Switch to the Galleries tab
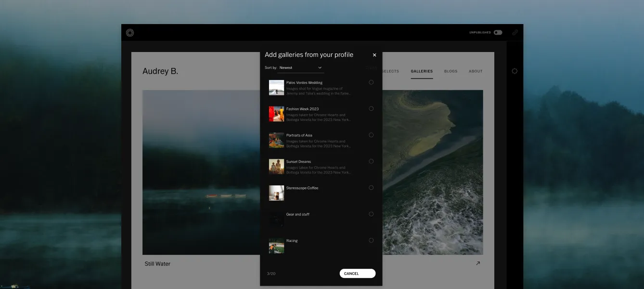The width and height of the screenshot is (644, 289). pos(422,71)
